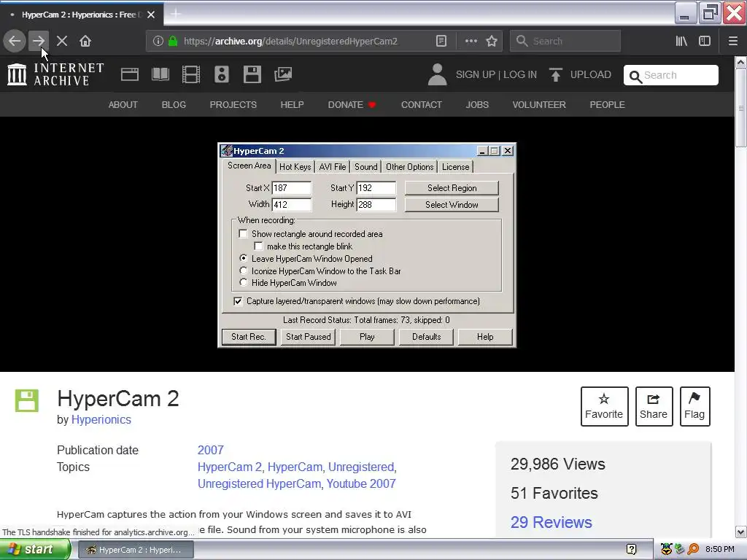Switch to the License tab
This screenshot has height=560, width=747.
(x=455, y=167)
